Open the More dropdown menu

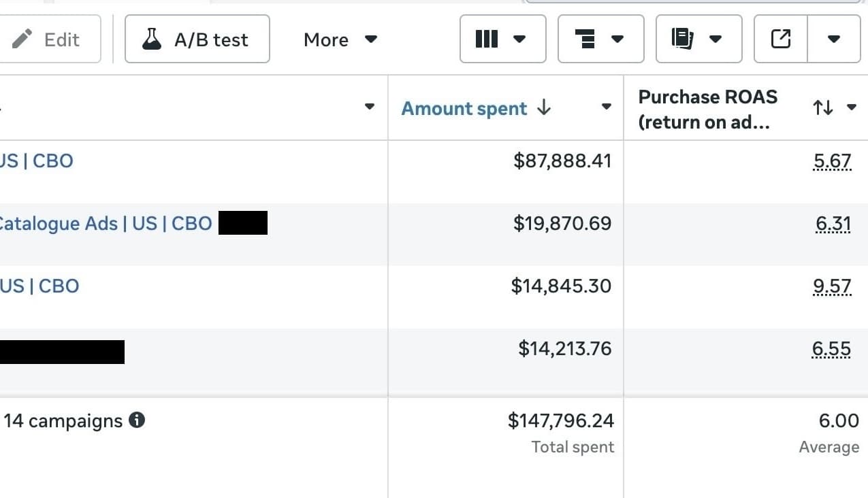(340, 39)
